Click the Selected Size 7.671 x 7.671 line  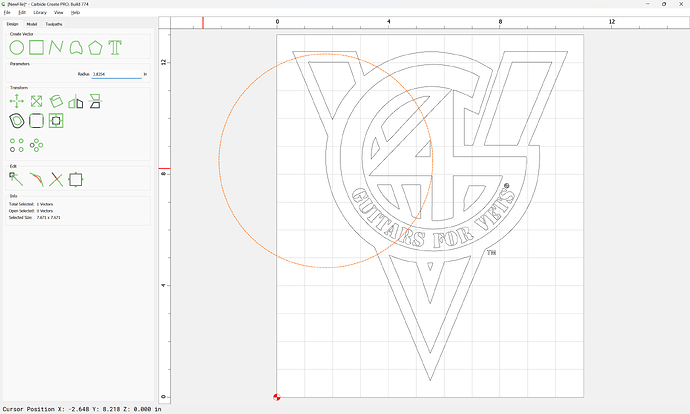[35, 217]
